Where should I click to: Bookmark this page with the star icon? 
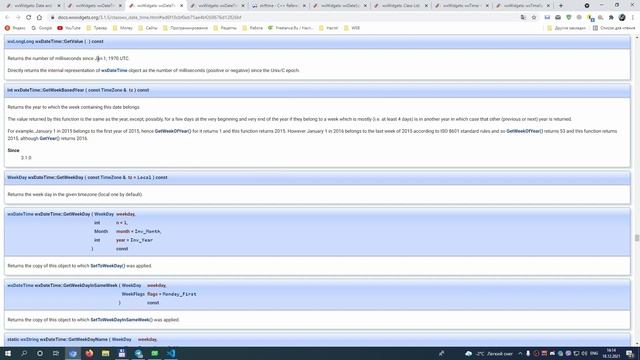[x=534, y=18]
